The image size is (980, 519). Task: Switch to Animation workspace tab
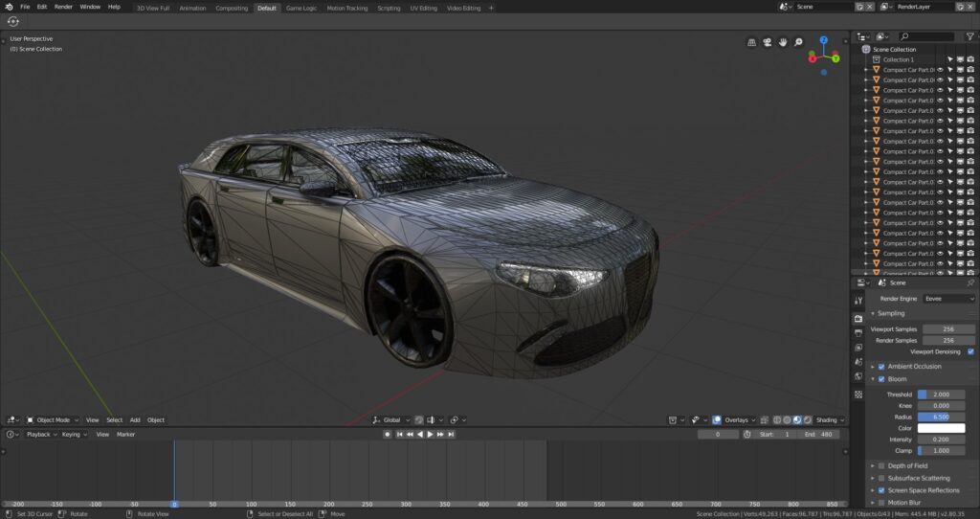point(192,8)
